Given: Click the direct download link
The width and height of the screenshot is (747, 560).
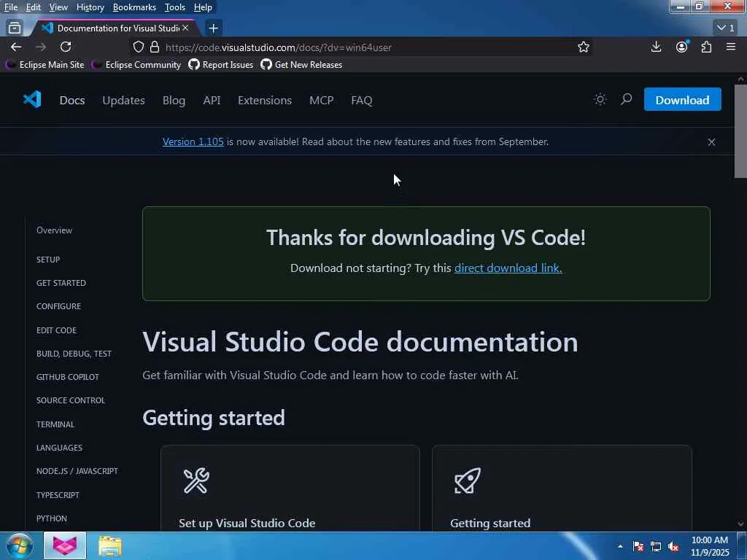Looking at the screenshot, I should pos(508,268).
